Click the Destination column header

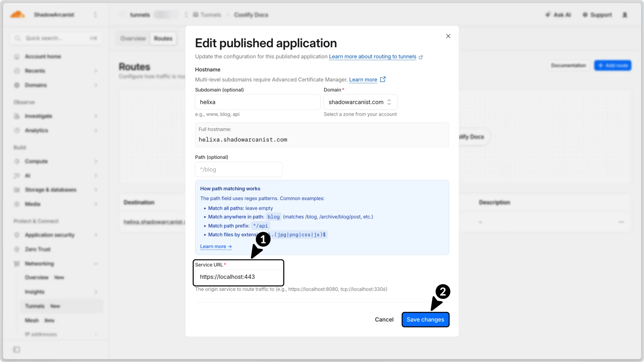pyautogui.click(x=139, y=202)
